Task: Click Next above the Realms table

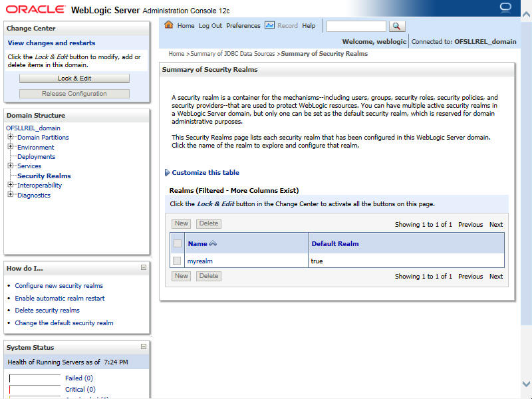Action: pyautogui.click(x=496, y=225)
